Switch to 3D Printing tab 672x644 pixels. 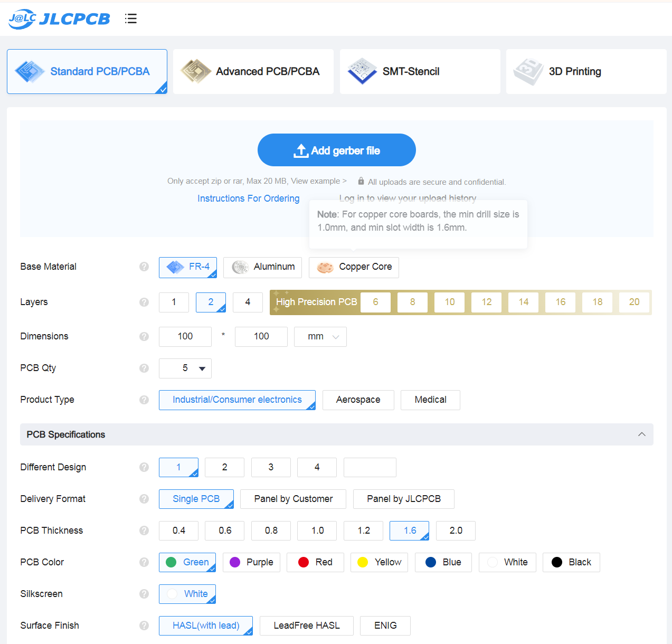coord(586,71)
